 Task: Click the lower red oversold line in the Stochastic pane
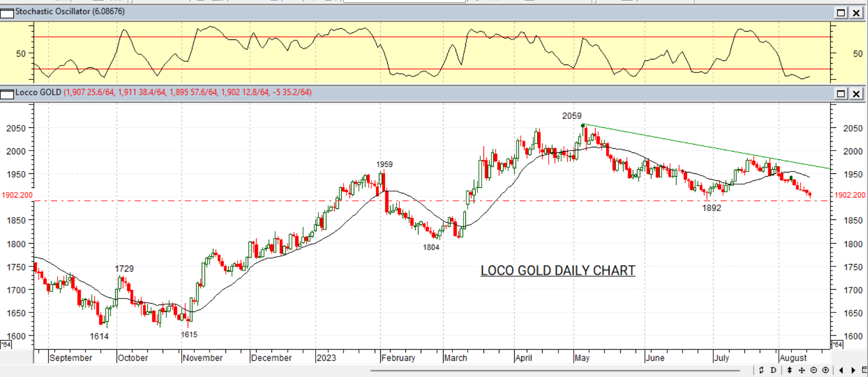(432, 69)
